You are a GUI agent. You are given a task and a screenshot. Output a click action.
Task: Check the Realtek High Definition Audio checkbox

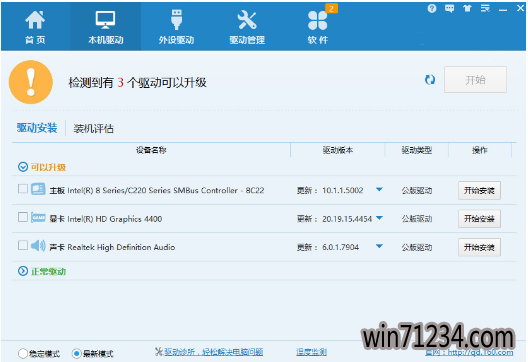pyautogui.click(x=23, y=245)
